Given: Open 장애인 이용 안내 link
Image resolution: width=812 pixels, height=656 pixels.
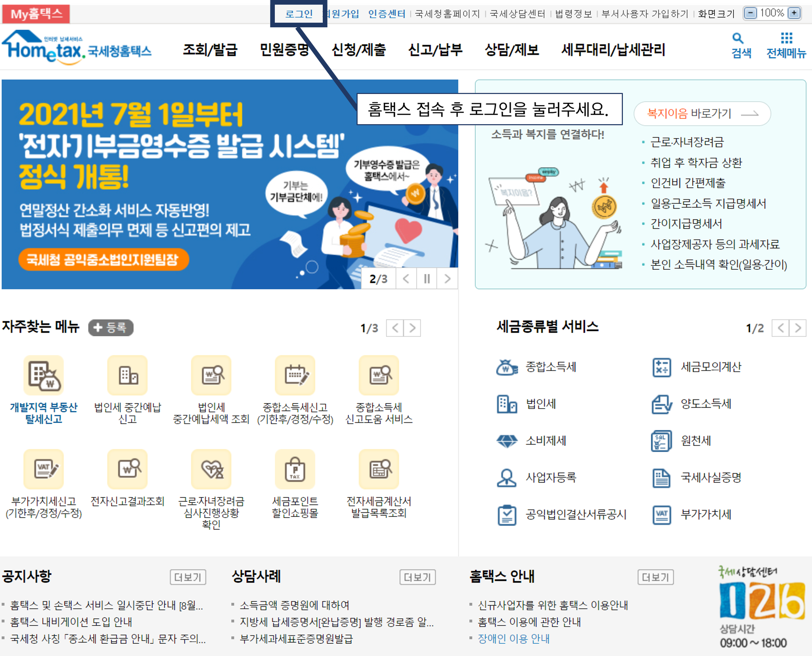Looking at the screenshot, I should (513, 639).
